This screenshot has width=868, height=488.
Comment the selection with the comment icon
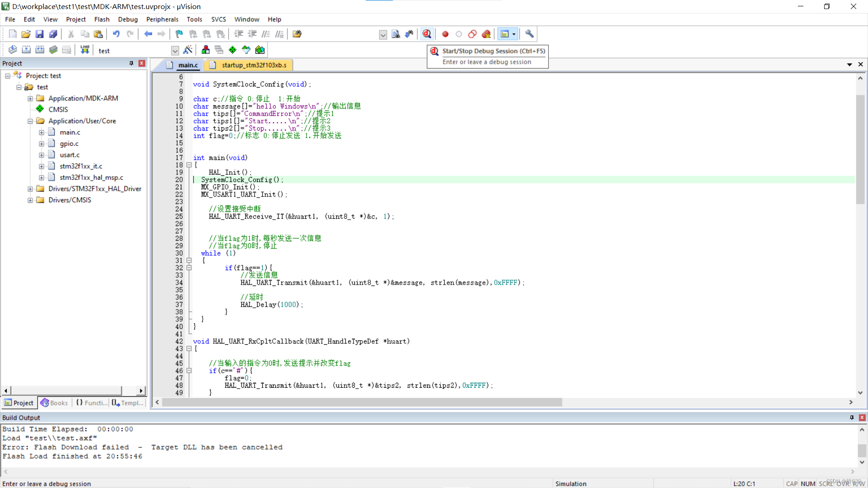[266, 34]
